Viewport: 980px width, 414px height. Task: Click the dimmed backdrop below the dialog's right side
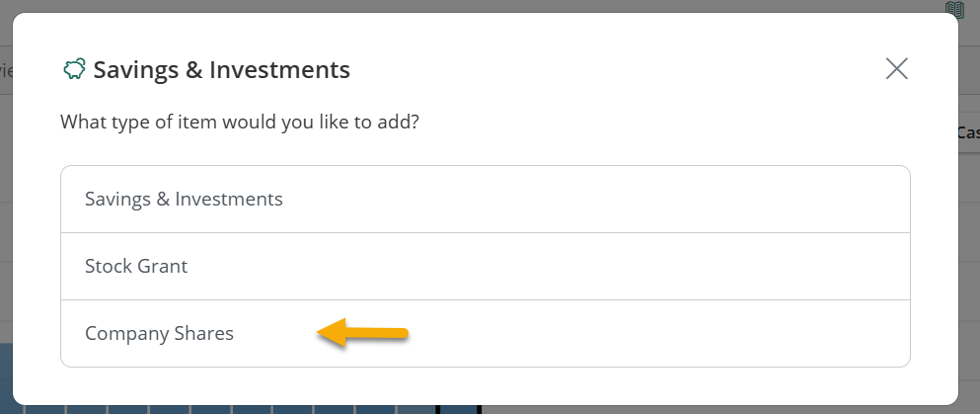pos(725,409)
